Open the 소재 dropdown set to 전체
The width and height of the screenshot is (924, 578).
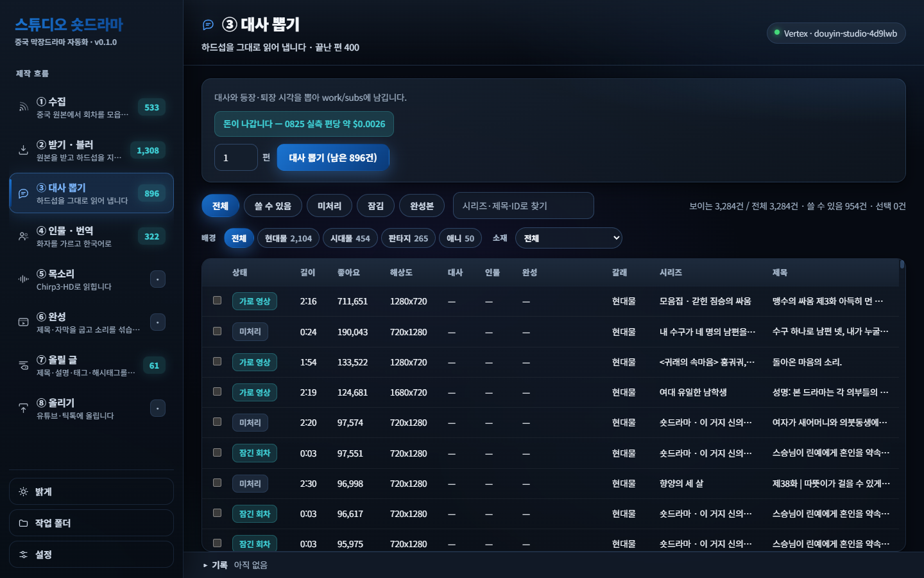point(569,238)
